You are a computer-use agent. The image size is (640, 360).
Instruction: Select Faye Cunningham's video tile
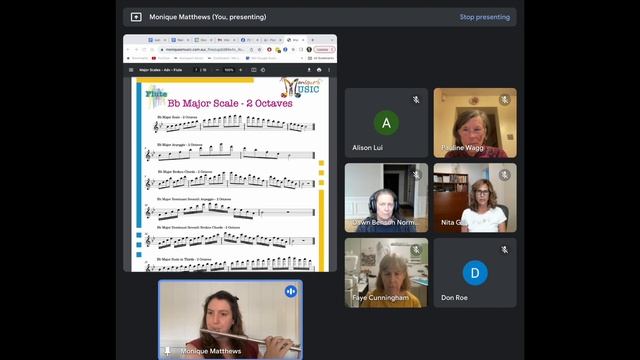(x=386, y=273)
